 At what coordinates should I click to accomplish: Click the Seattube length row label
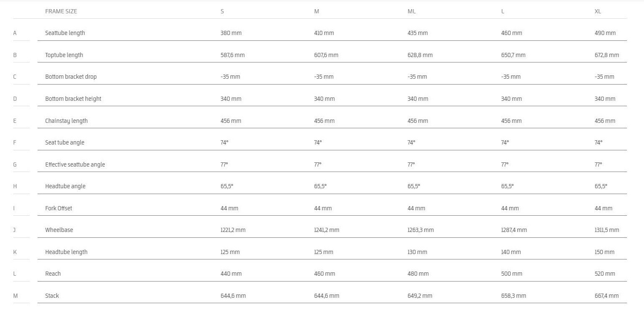(x=65, y=33)
